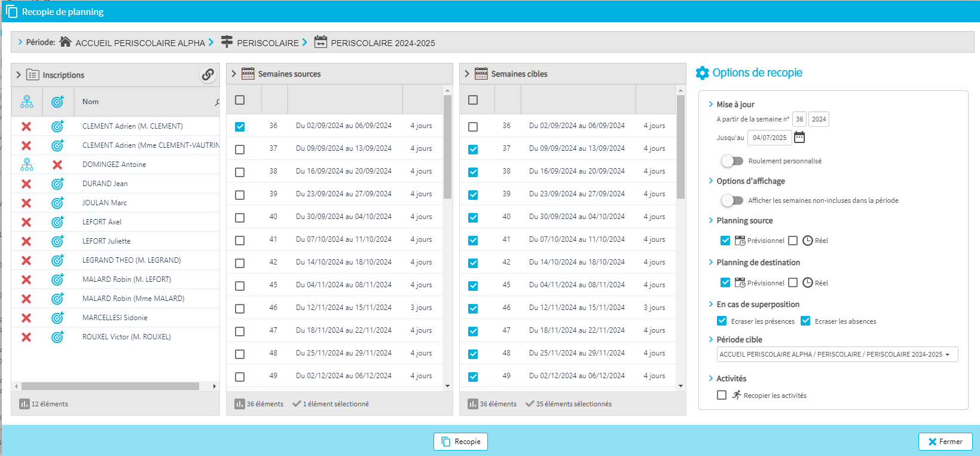980x456 pixels.
Task: Click the signpost icon before PERISCOLAIRE
Action: 227,42
